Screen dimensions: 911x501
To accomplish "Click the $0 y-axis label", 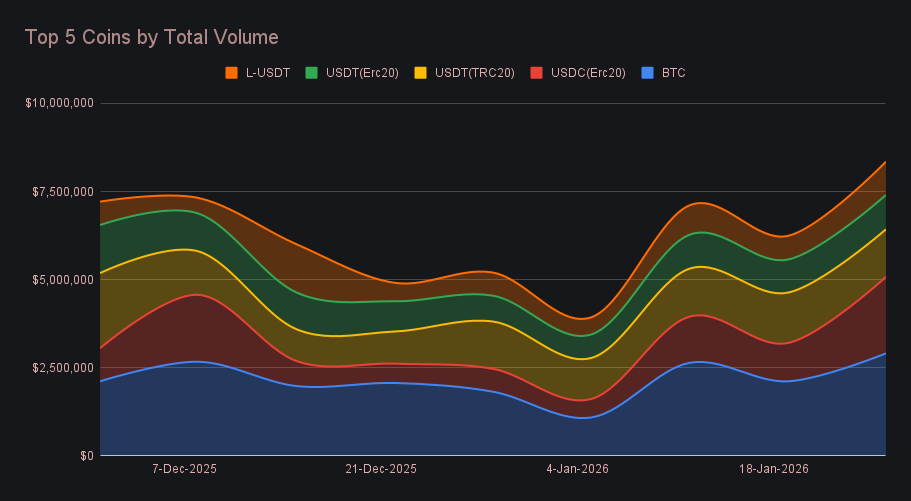I will click(87, 456).
